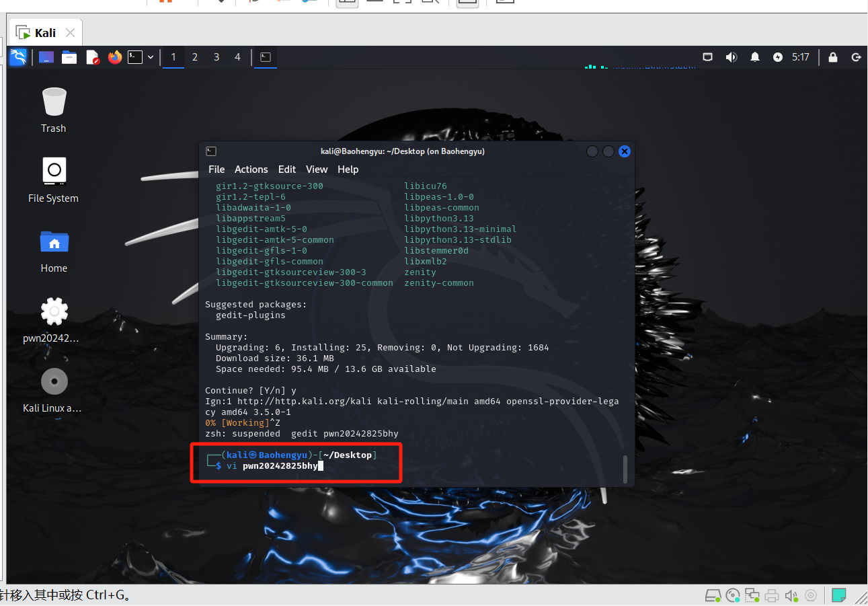
Task: Open the notifications bell icon
Action: [x=755, y=57]
